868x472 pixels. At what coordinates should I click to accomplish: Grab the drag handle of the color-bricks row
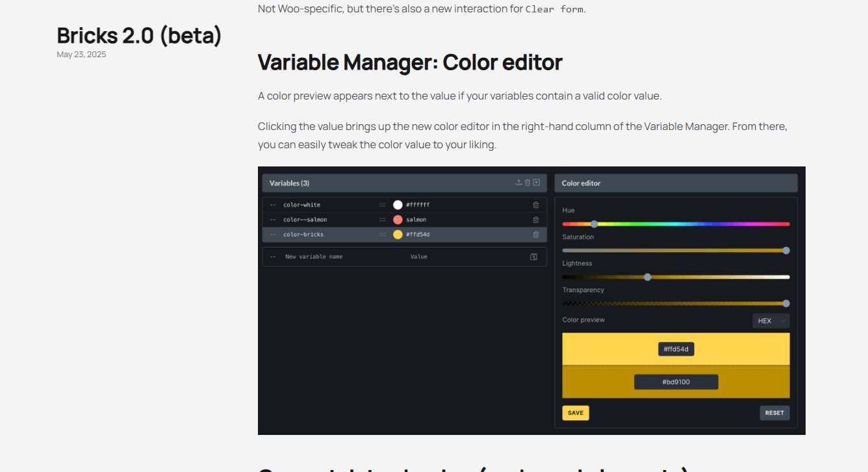(383, 235)
